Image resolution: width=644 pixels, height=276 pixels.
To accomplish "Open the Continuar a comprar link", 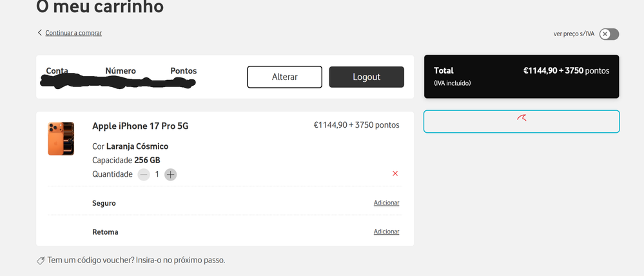I will coord(73,33).
